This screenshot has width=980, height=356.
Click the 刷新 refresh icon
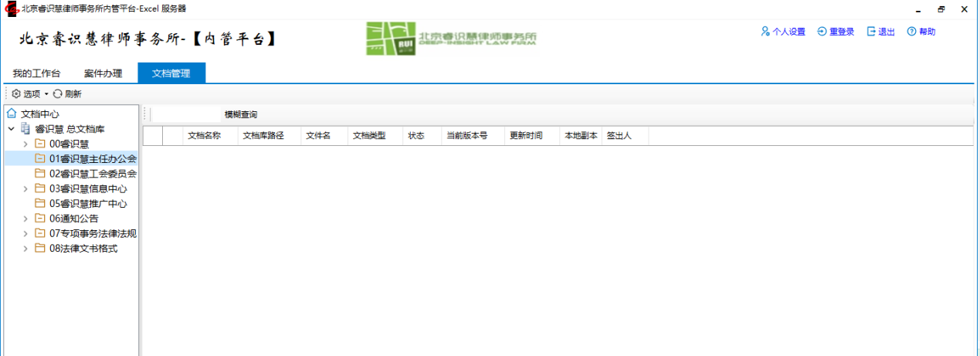(x=57, y=94)
